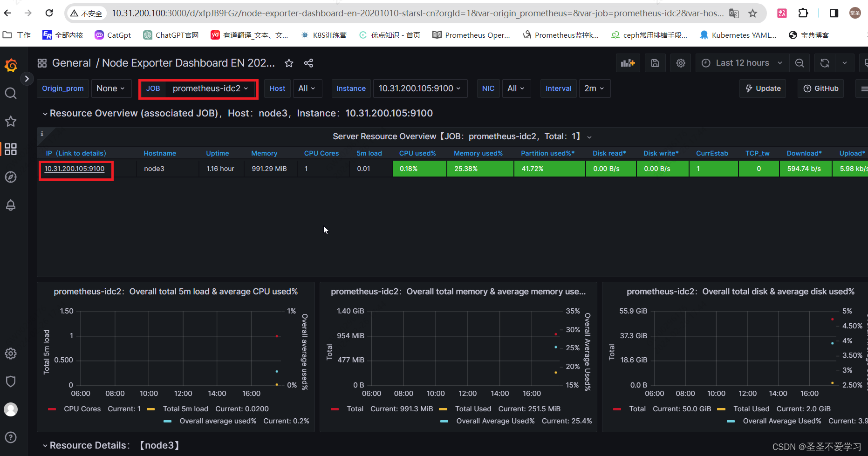Toggle browser side panel icon
This screenshot has height=456, width=868.
coord(834,13)
